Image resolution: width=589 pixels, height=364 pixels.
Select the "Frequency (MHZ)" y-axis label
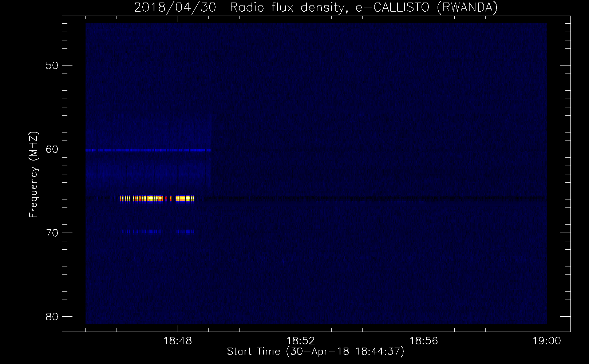click(33, 175)
